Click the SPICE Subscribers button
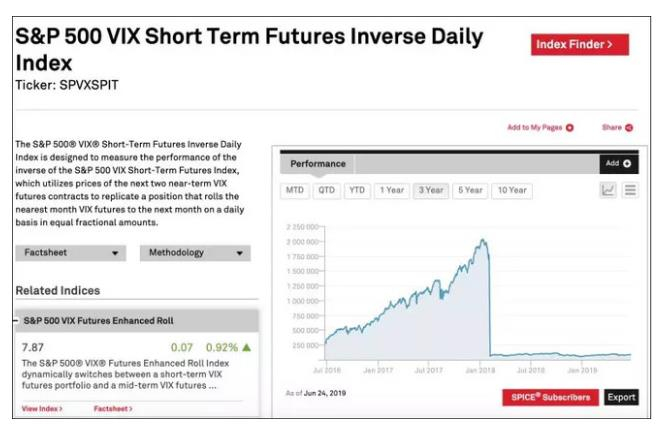The image size is (672, 424). pos(549,397)
